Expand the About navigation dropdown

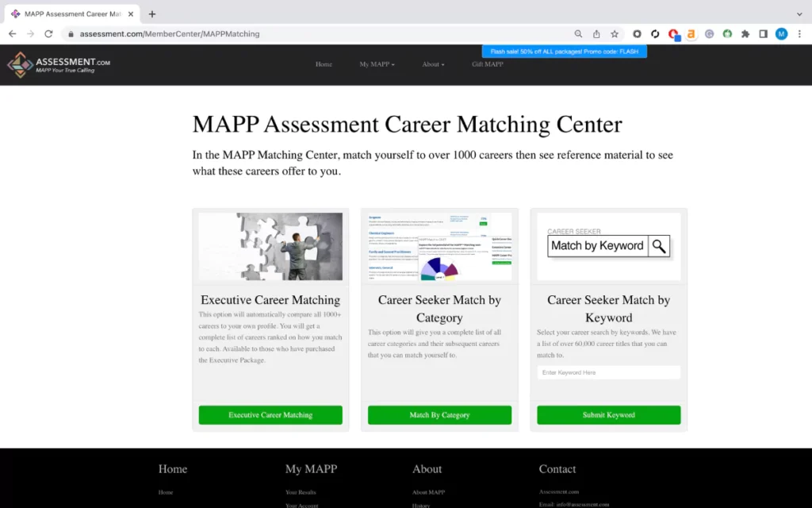[x=433, y=64]
